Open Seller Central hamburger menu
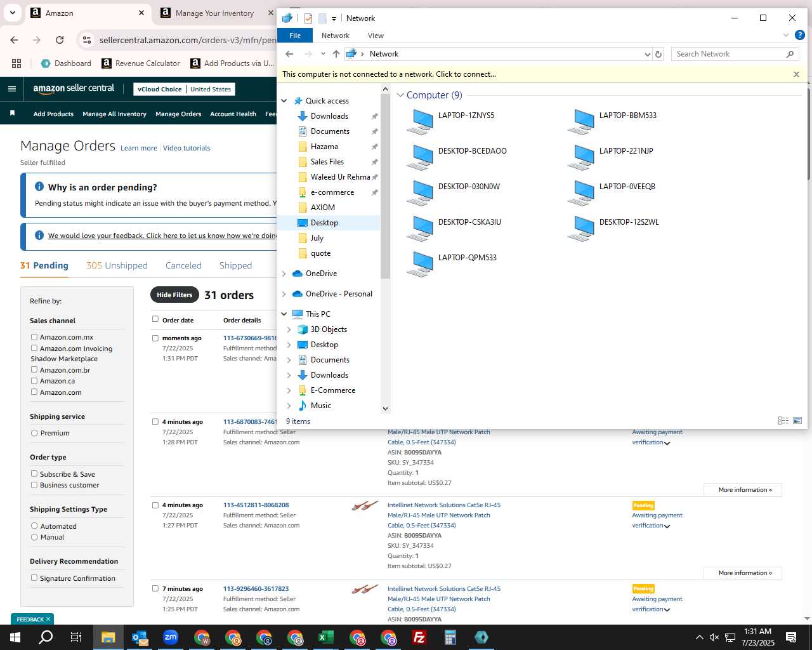Image resolution: width=812 pixels, height=650 pixels. 12,89
